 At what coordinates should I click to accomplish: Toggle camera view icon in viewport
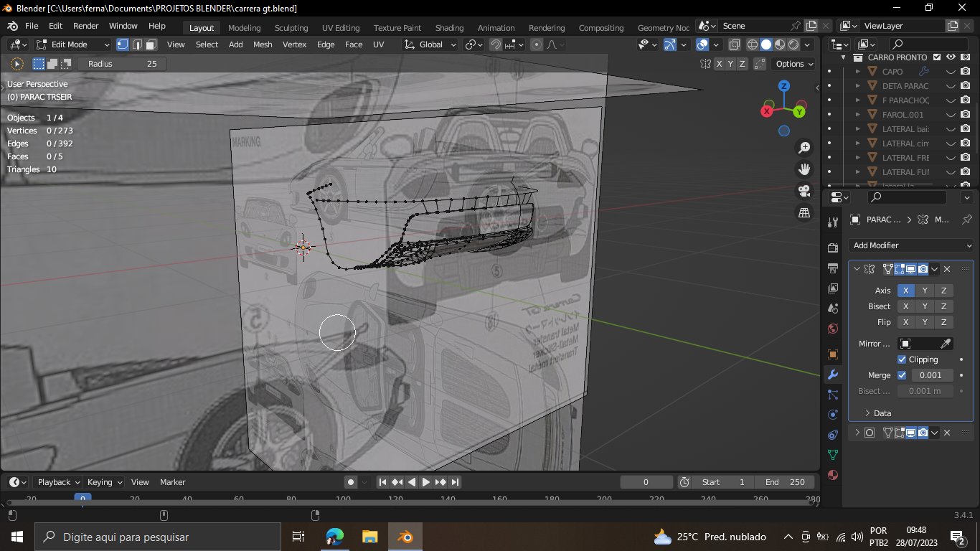pos(804,191)
